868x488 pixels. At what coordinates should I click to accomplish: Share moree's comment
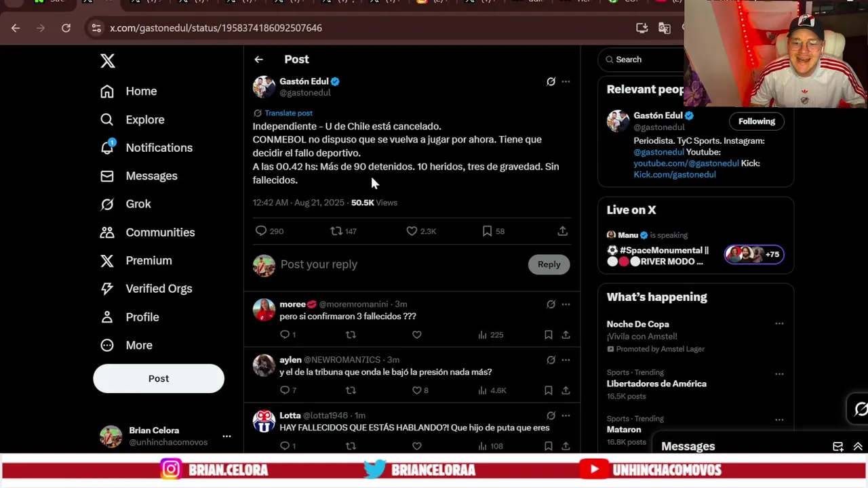click(x=566, y=335)
